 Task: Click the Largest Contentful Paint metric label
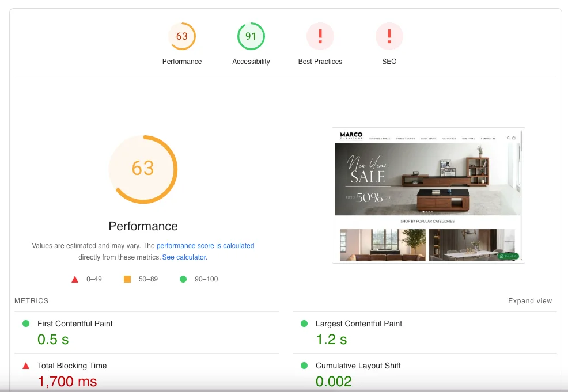point(359,324)
